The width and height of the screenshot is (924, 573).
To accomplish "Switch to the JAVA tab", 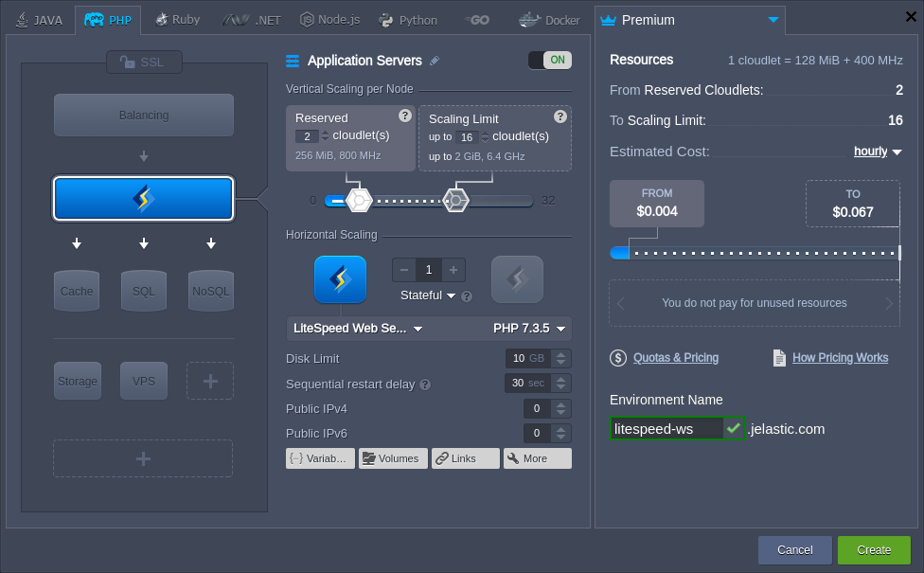I will [39, 20].
